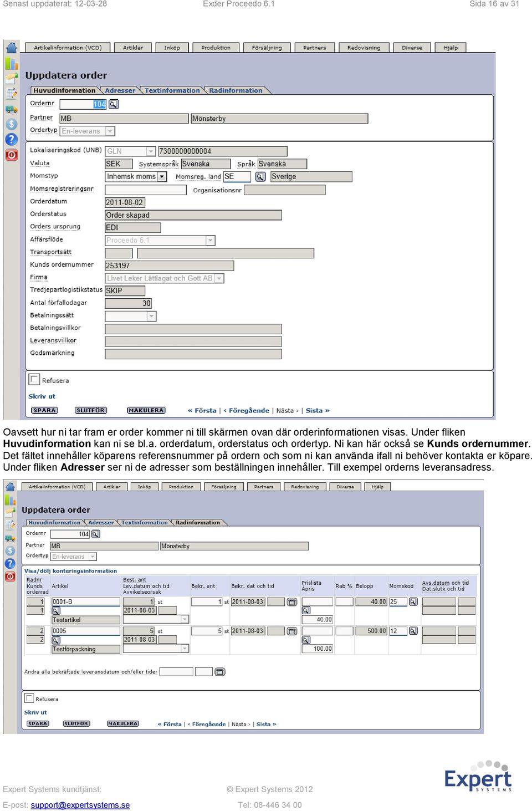Image resolution: width=532 pixels, height=811 pixels.
Task: Click the help question mark in Radinformation view sidebar
Action: pyautogui.click(x=10, y=564)
